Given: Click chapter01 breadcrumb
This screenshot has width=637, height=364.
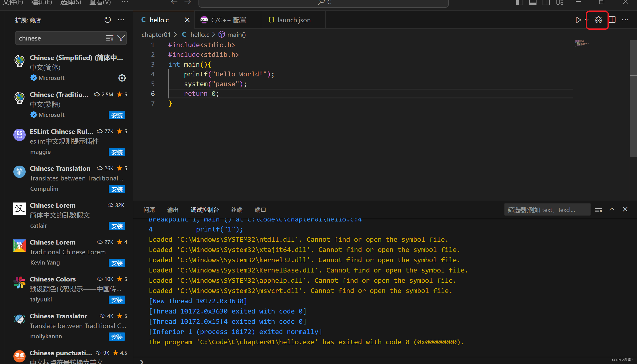Looking at the screenshot, I should (156, 35).
